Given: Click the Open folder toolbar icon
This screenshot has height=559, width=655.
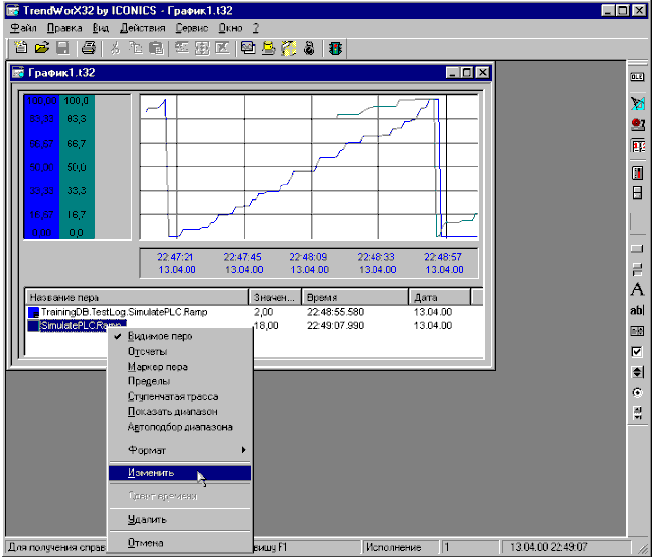Looking at the screenshot, I should coord(41,48).
